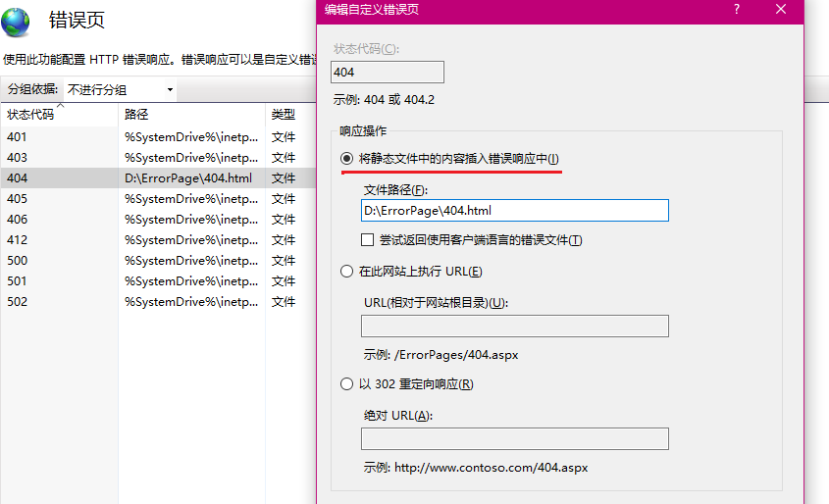Select the 500 status code row

click(x=159, y=261)
